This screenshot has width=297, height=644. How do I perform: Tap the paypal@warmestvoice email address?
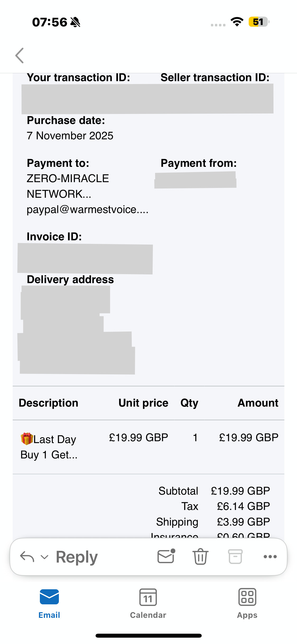[x=87, y=210]
